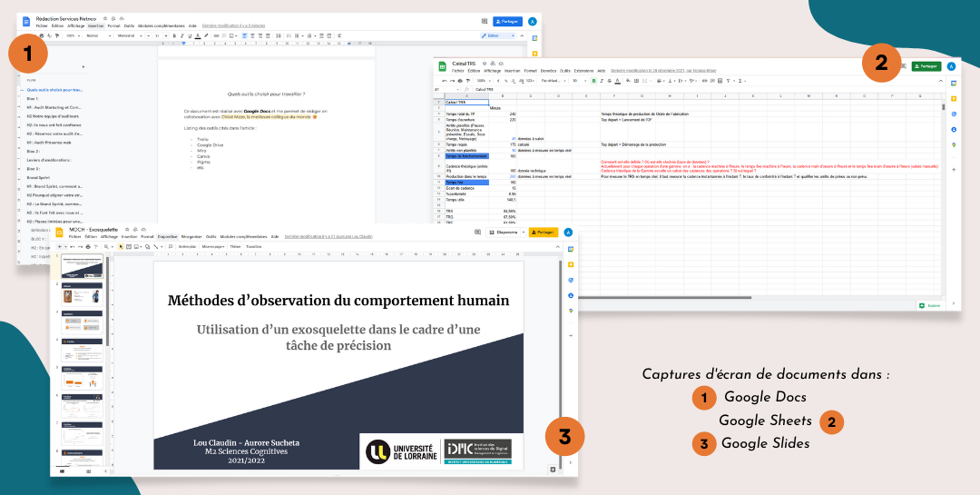Screen dimensions: 980x495
Task: Click the Google Docs home icon
Action: click(x=26, y=21)
